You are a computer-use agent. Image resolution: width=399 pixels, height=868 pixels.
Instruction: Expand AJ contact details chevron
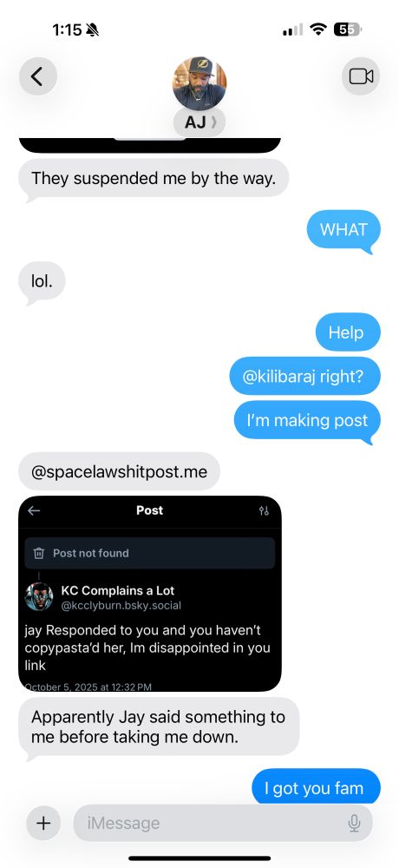[x=213, y=122]
